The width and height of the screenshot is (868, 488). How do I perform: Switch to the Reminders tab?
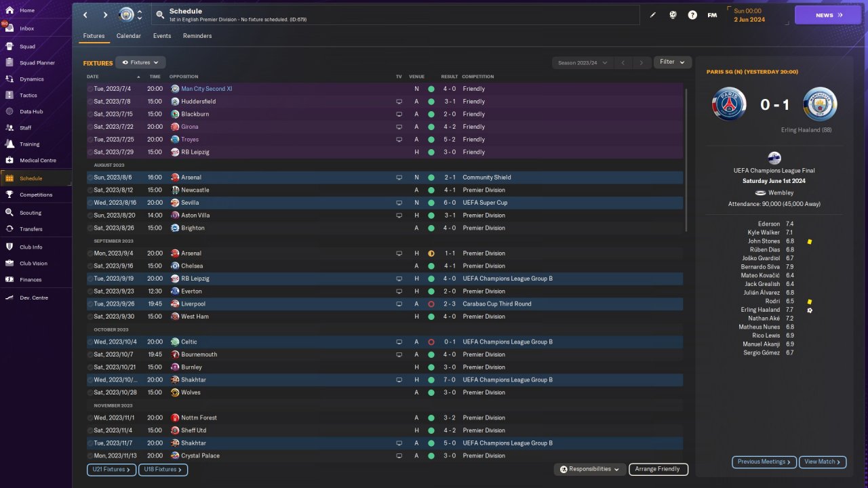tap(197, 36)
